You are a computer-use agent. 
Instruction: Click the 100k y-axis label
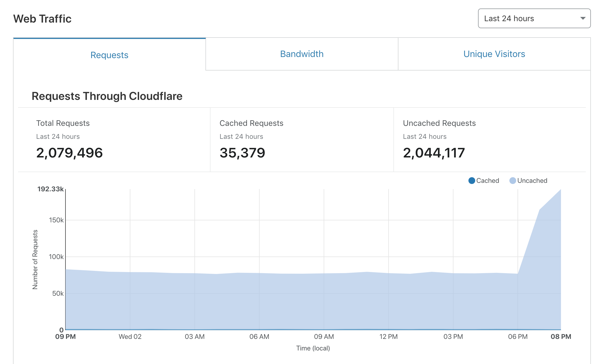coord(56,257)
